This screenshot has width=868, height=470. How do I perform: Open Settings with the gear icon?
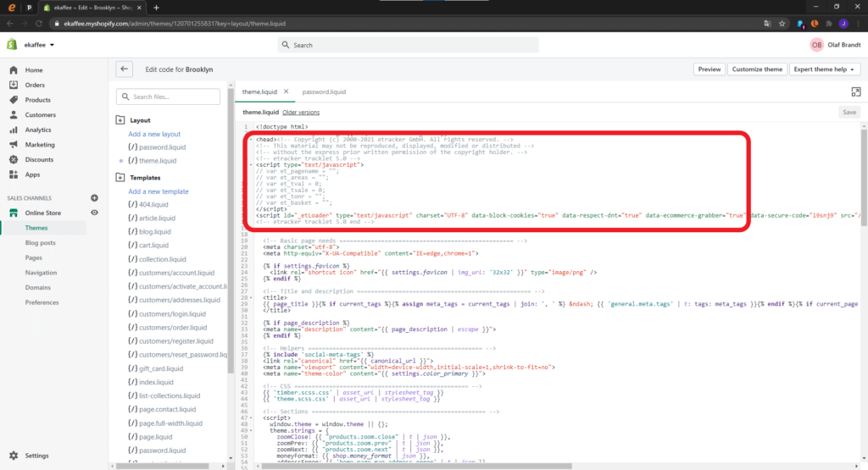pyautogui.click(x=14, y=456)
